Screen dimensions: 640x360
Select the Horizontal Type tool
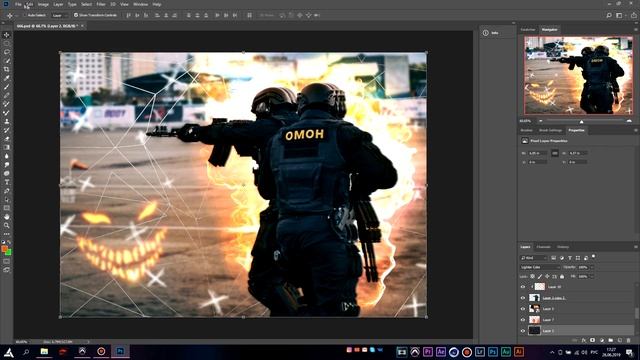[7, 182]
